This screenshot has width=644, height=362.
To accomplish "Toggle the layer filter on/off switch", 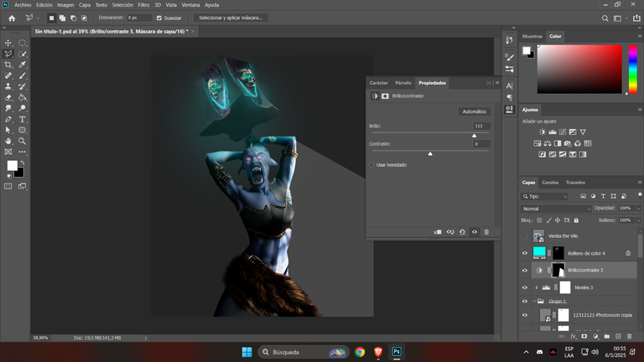I will pos(640,195).
